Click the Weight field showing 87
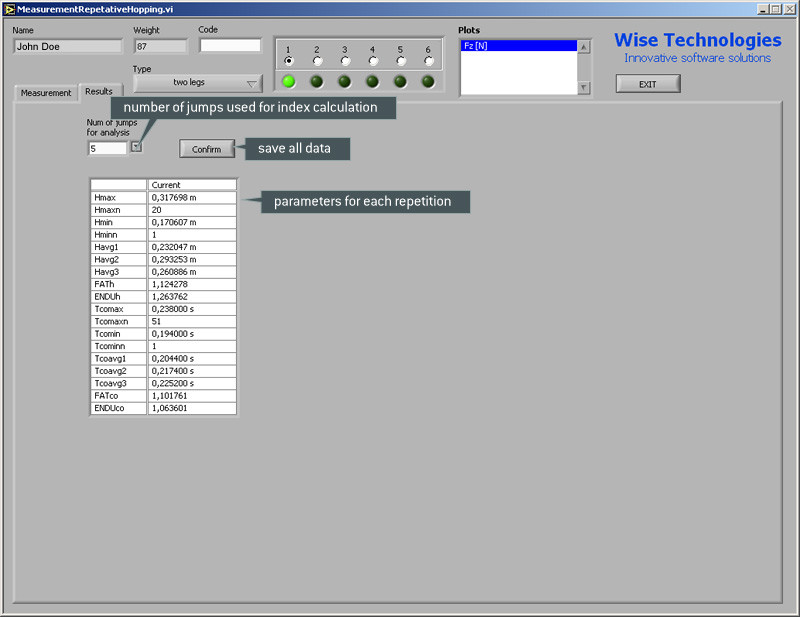 point(161,46)
